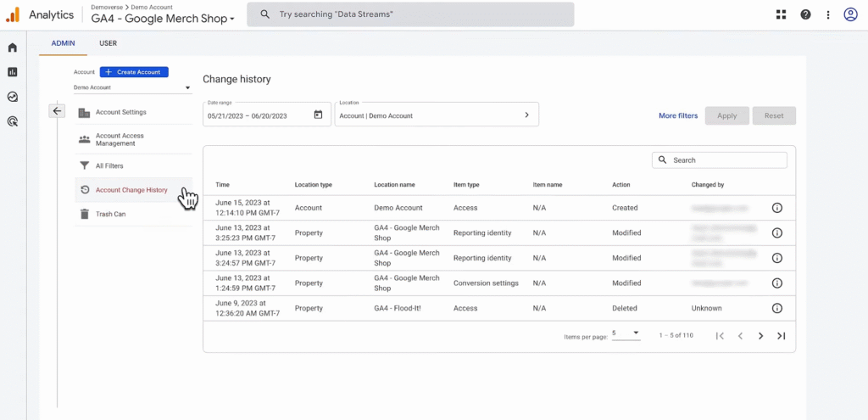This screenshot has width=868, height=420.
Task: Switch to the ADMIN tab
Action: tap(63, 43)
